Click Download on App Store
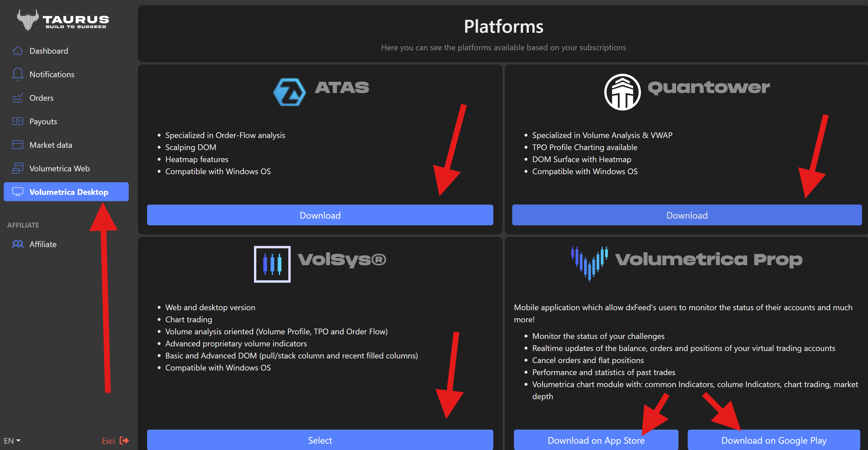 pos(595,440)
